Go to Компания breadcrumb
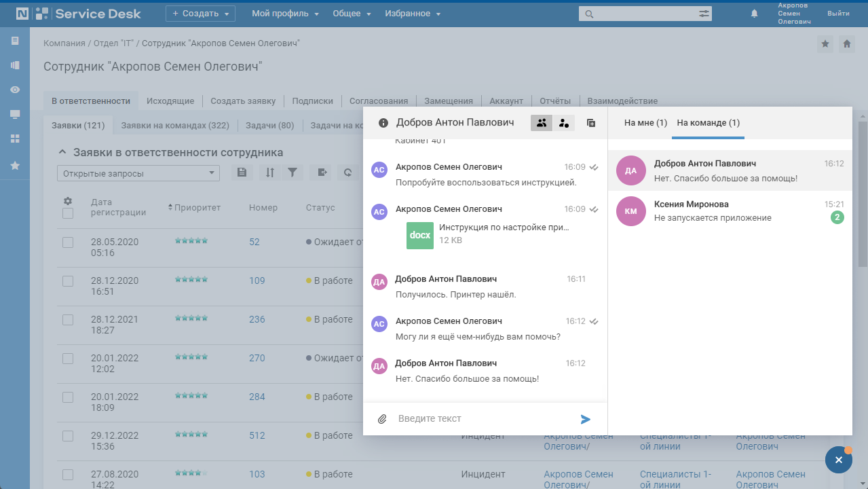868x489 pixels. 64,43
